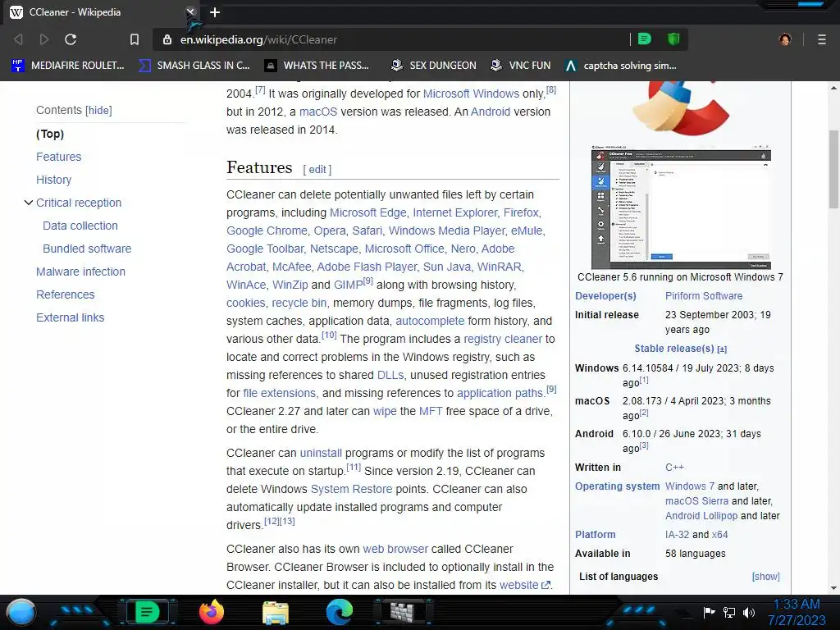This screenshot has height=630, width=840.
Task: Hide the Contents sidebar
Action: tap(98, 111)
